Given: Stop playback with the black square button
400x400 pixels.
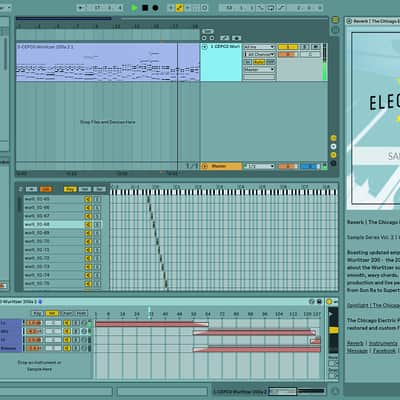Looking at the screenshot, I should click(145, 8).
